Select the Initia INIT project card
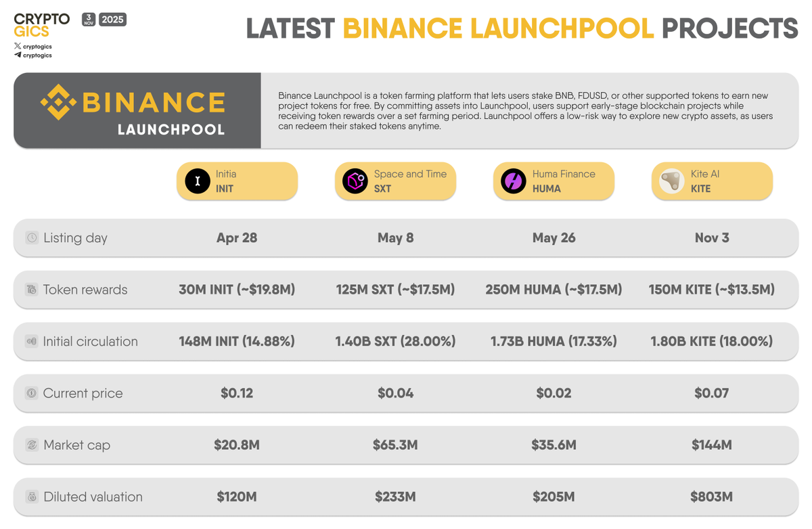 (x=237, y=181)
